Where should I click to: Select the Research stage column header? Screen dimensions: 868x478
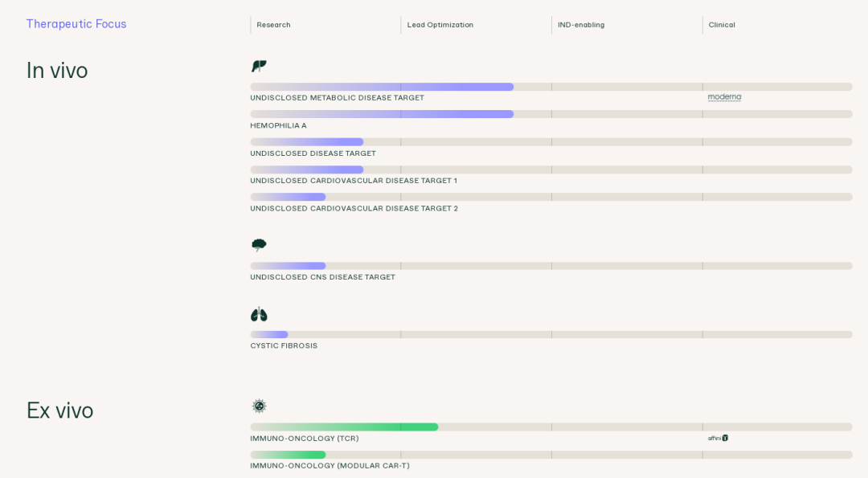click(273, 25)
